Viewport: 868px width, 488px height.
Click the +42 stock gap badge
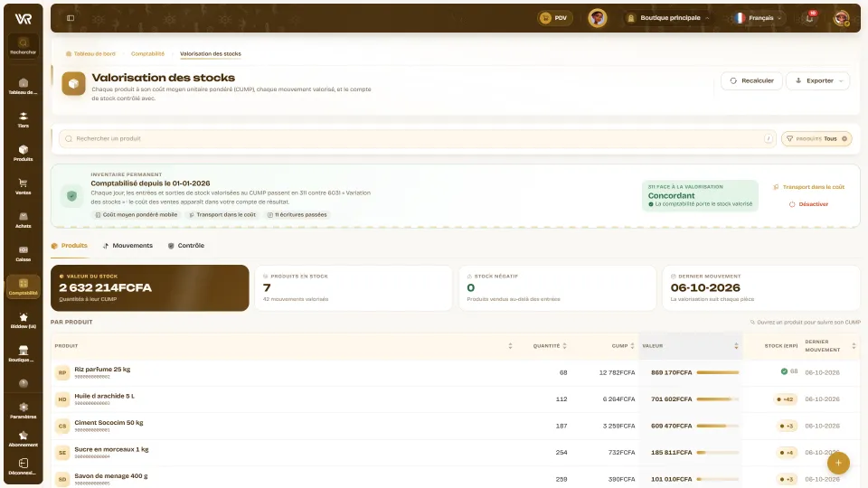point(785,399)
